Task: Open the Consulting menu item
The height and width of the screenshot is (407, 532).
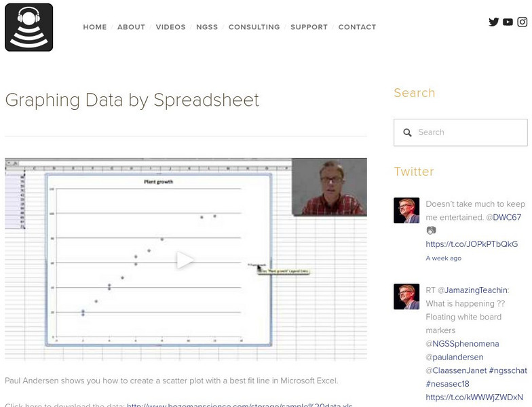Action: pos(254,27)
